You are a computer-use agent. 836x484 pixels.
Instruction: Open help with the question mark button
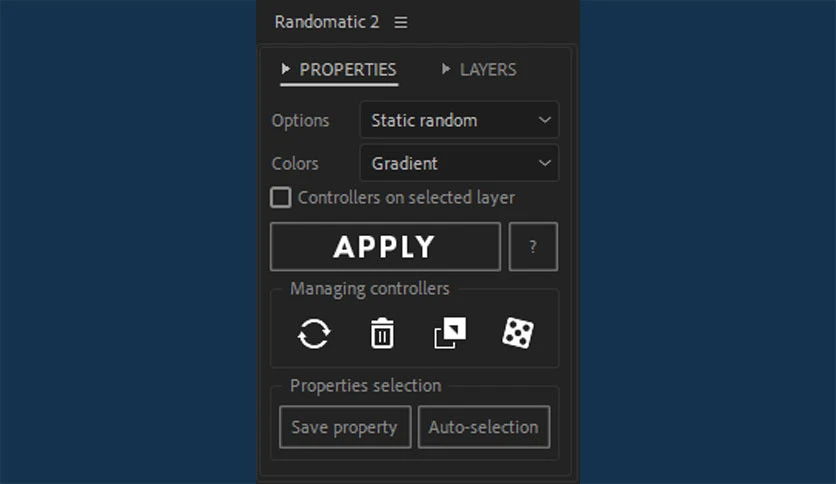point(533,247)
